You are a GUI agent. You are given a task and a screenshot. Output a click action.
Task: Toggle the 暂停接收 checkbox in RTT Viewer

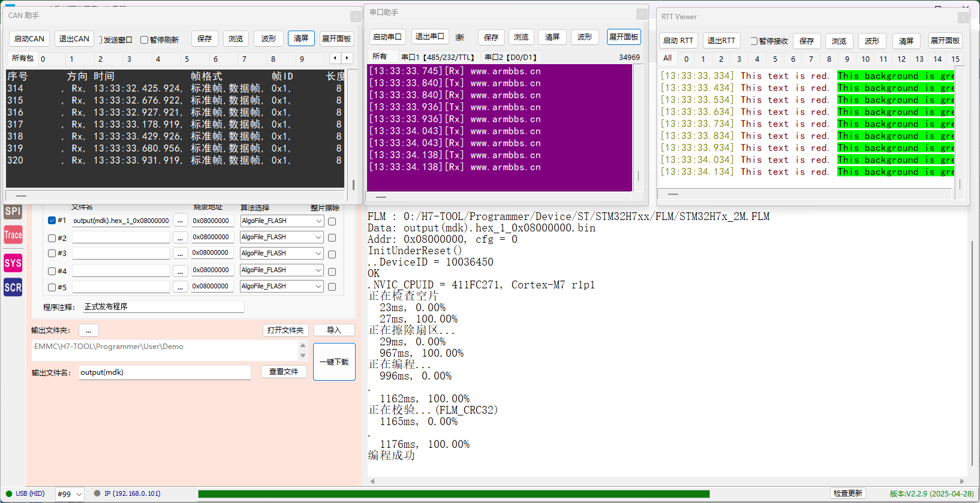pyautogui.click(x=754, y=41)
